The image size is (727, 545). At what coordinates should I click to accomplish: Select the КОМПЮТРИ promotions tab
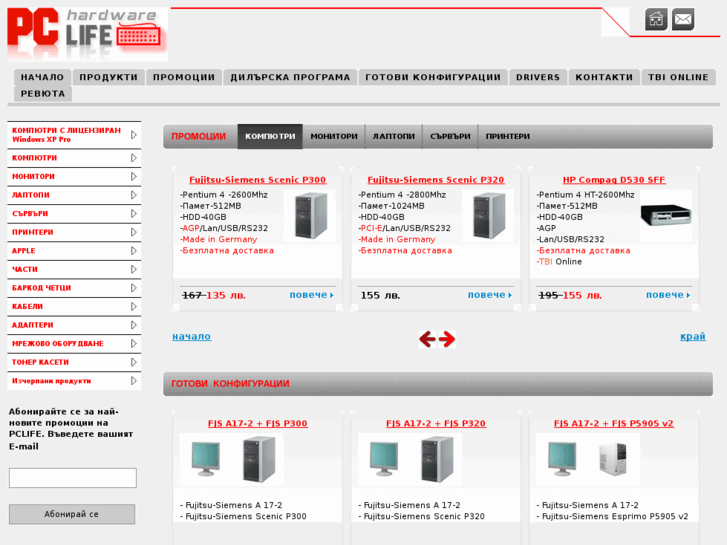click(270, 136)
